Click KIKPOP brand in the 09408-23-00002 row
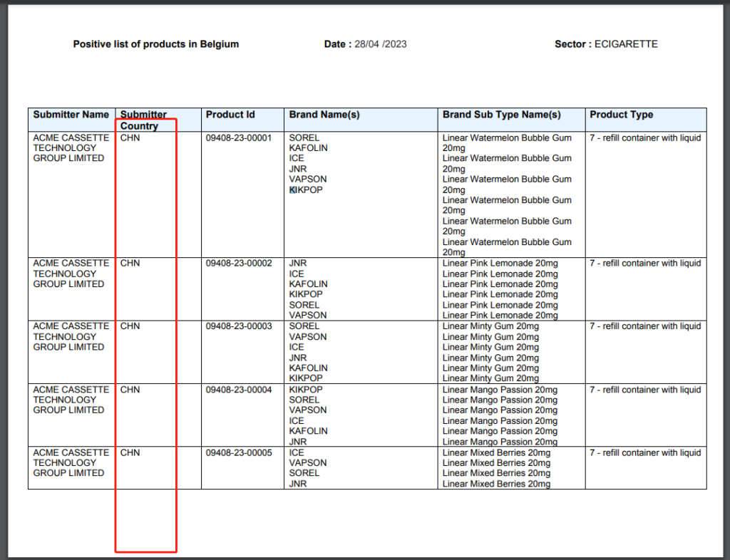 coord(306,294)
